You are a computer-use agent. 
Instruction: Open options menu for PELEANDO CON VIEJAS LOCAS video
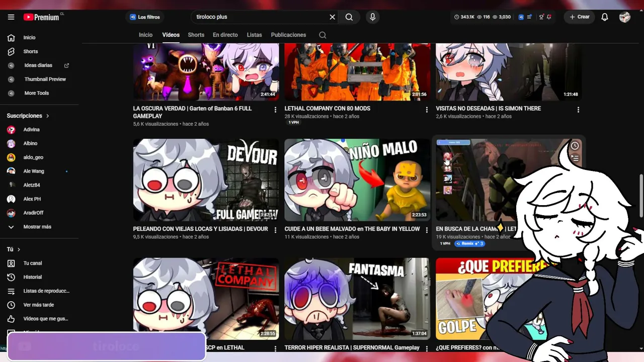(x=275, y=230)
